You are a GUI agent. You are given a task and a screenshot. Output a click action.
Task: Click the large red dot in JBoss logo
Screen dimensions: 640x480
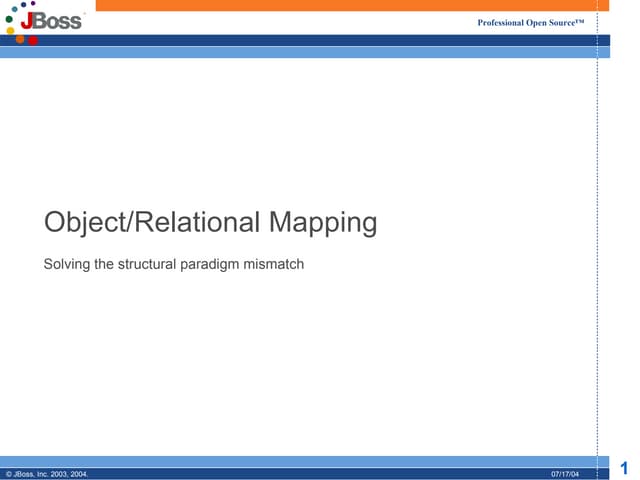(33, 41)
